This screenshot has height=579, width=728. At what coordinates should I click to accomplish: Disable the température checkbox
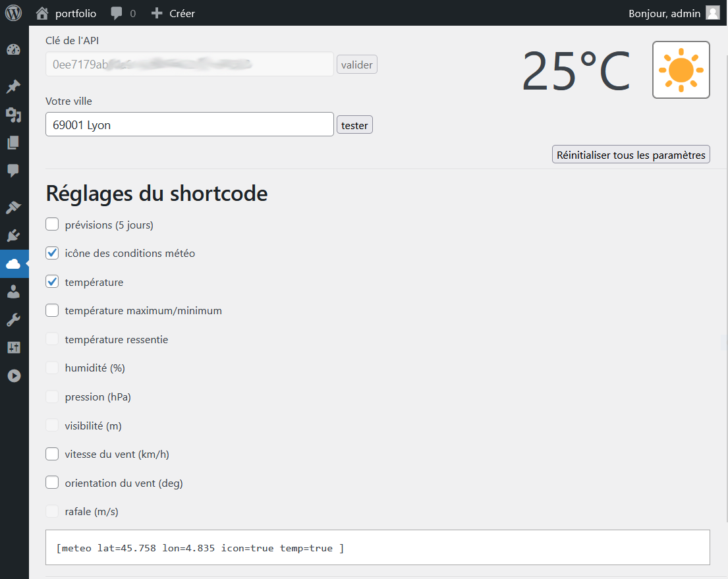[52, 282]
